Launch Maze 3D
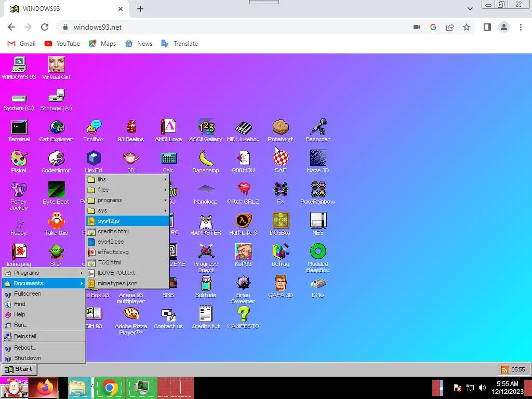This screenshot has height=399, width=532. click(x=318, y=162)
